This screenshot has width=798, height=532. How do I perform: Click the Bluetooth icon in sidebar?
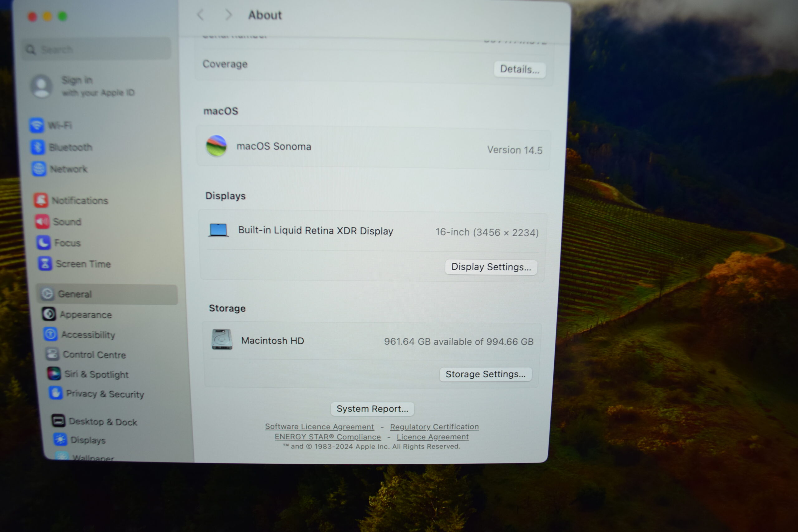[38, 147]
